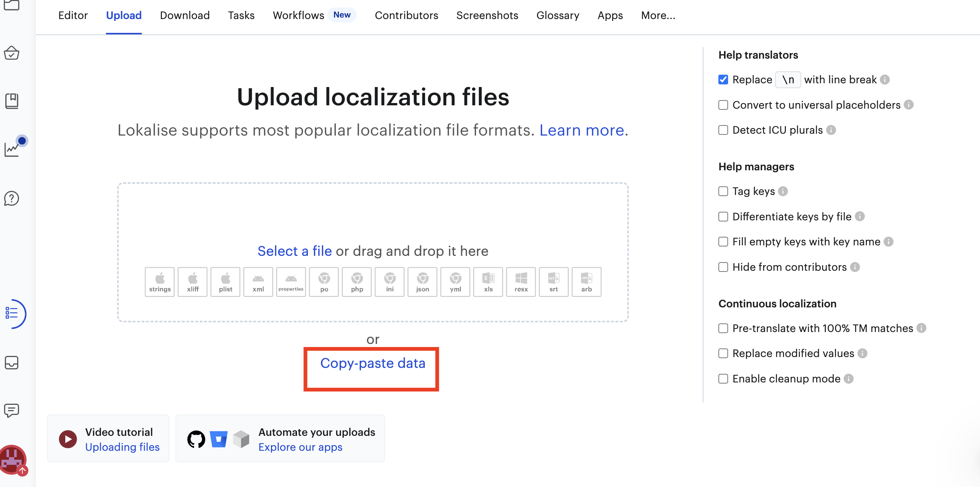Viewport: 980px width, 487px height.
Task: Click the json file format icon
Action: [x=423, y=282]
